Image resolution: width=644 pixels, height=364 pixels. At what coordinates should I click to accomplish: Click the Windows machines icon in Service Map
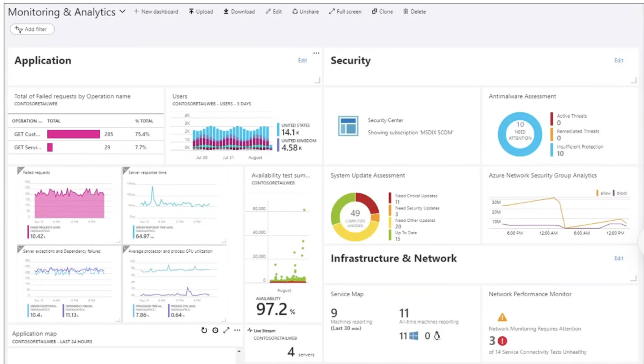(413, 336)
